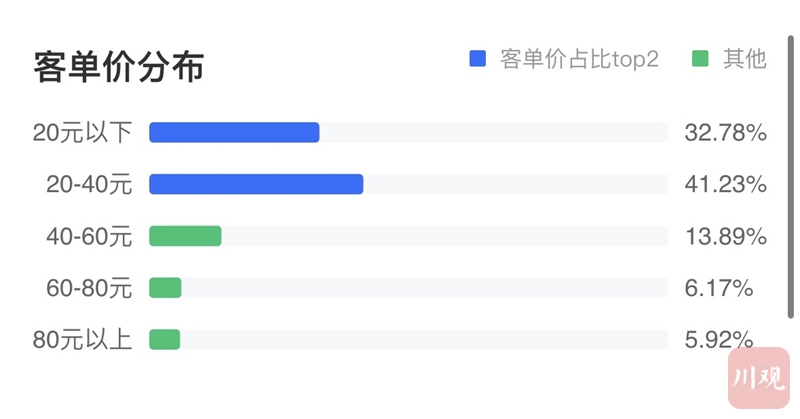Screen dimensions: 800x419
Task: Click the blue 客单价占比top2 legend swatch
Action: 477,59
